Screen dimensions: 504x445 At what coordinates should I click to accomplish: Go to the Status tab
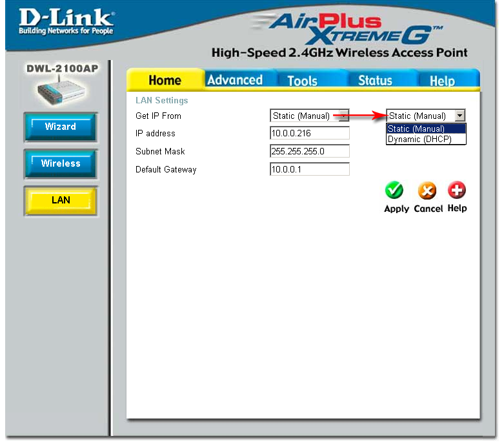pyautogui.click(x=375, y=81)
